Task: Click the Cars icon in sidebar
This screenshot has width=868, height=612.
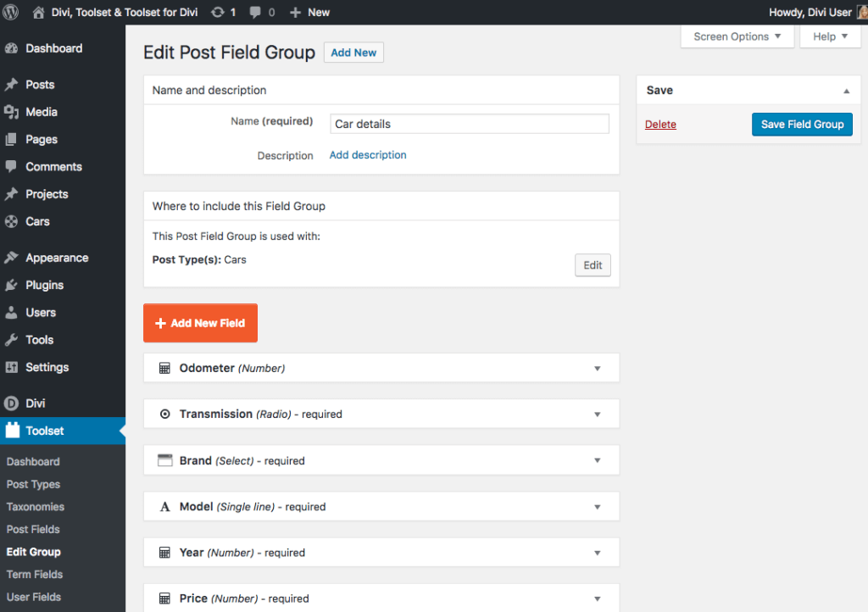Action: click(x=12, y=221)
